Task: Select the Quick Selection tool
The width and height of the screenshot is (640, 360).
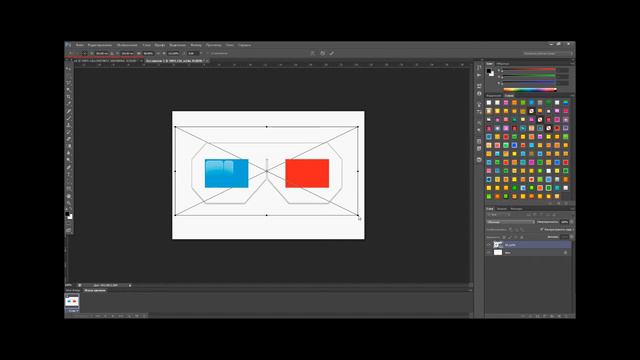Action: click(68, 90)
